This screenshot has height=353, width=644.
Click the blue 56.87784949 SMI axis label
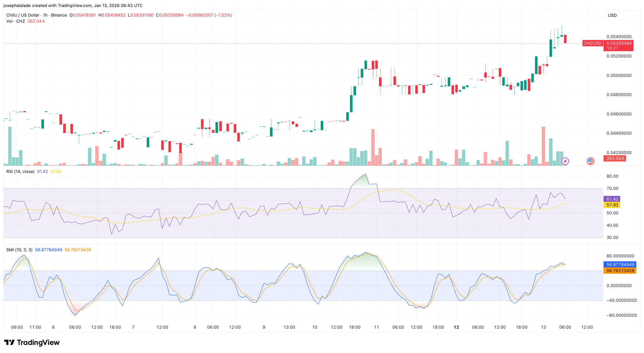tap(620, 265)
